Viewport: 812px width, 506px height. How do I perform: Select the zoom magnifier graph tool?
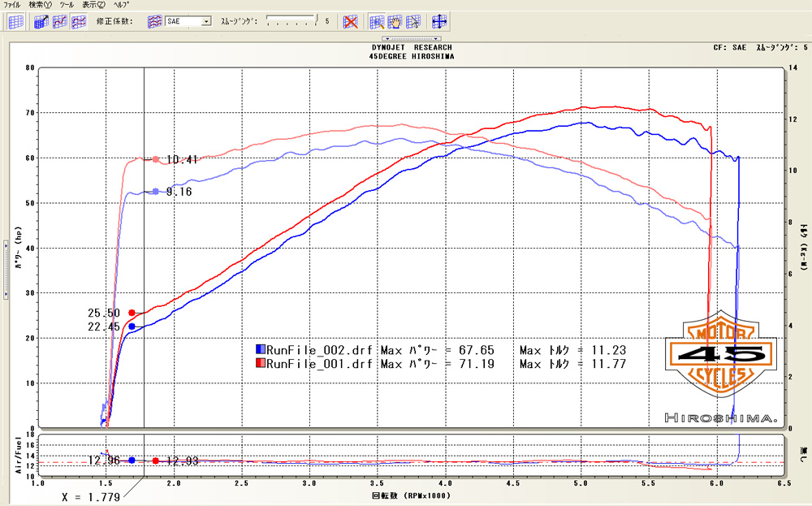tap(378, 22)
